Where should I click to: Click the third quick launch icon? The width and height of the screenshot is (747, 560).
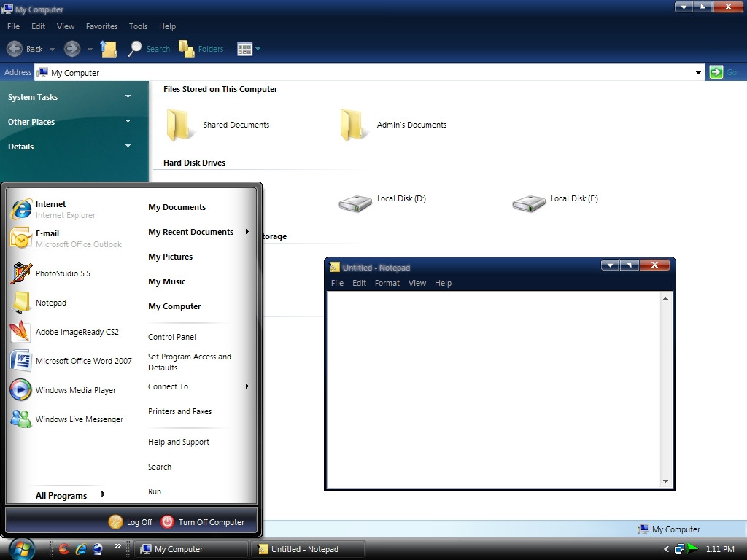[98, 549]
